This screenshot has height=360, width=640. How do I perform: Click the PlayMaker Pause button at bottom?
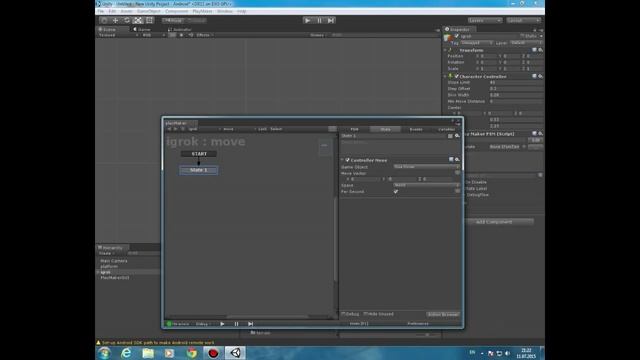click(x=236, y=324)
